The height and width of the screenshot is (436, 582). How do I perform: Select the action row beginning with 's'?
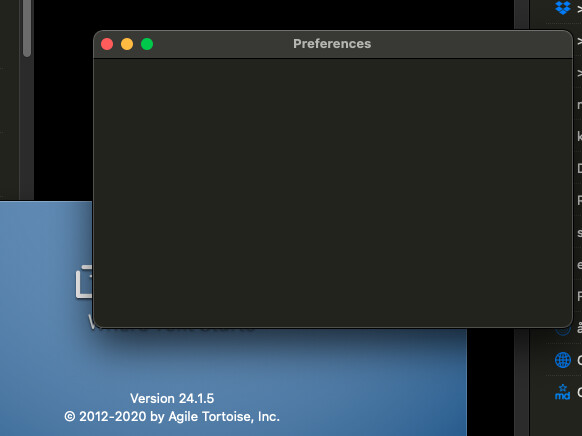pyautogui.click(x=579, y=233)
